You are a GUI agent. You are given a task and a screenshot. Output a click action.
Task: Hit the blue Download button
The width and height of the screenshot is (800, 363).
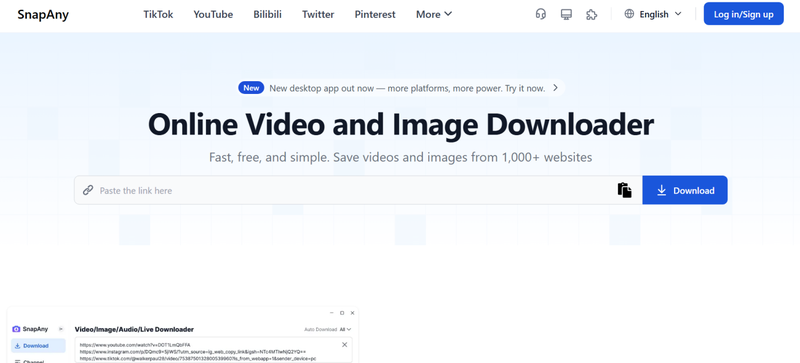(685, 190)
